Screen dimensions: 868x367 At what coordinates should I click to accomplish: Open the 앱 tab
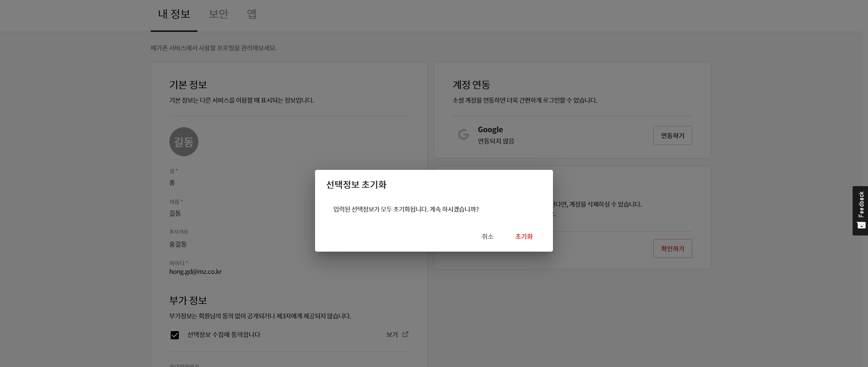[252, 15]
